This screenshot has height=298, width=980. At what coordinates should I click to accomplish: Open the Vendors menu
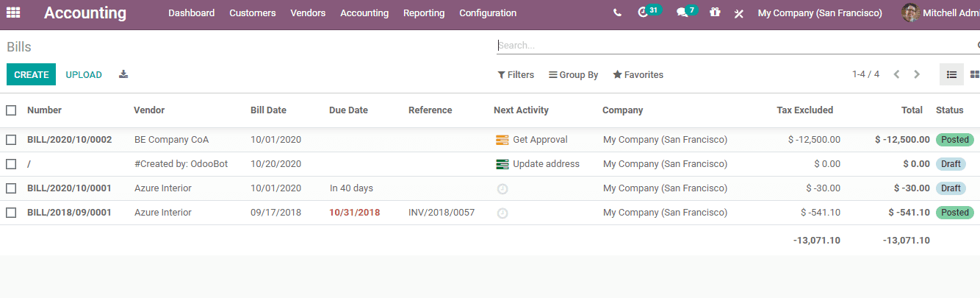point(308,13)
